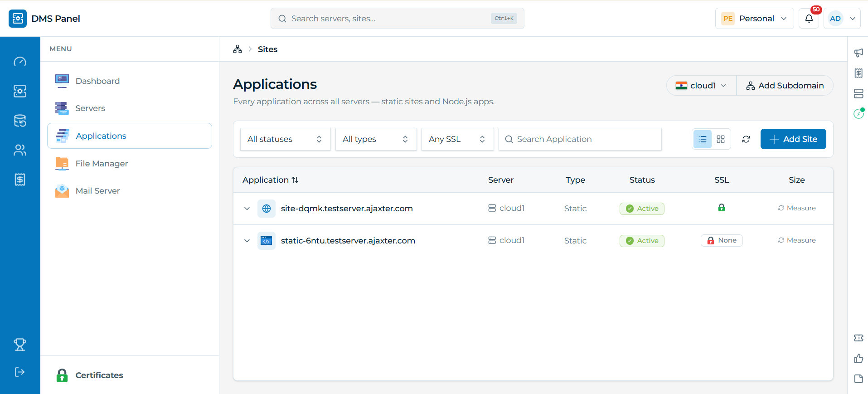Screen dimensions: 868x394
Task: Switch to grid view
Action: coord(721,139)
